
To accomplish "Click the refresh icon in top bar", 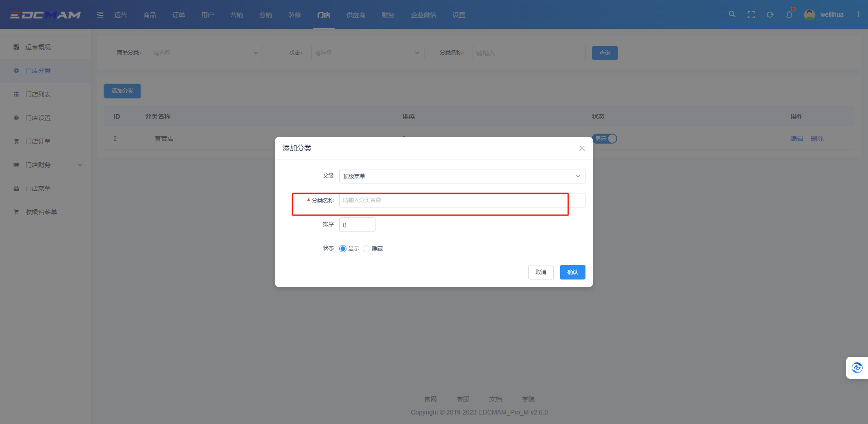I will pyautogui.click(x=770, y=14).
